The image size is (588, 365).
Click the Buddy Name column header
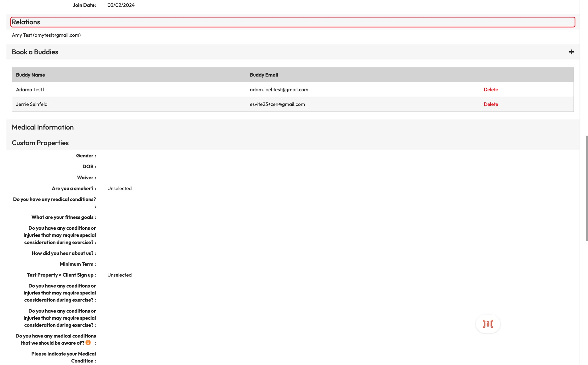30,75
